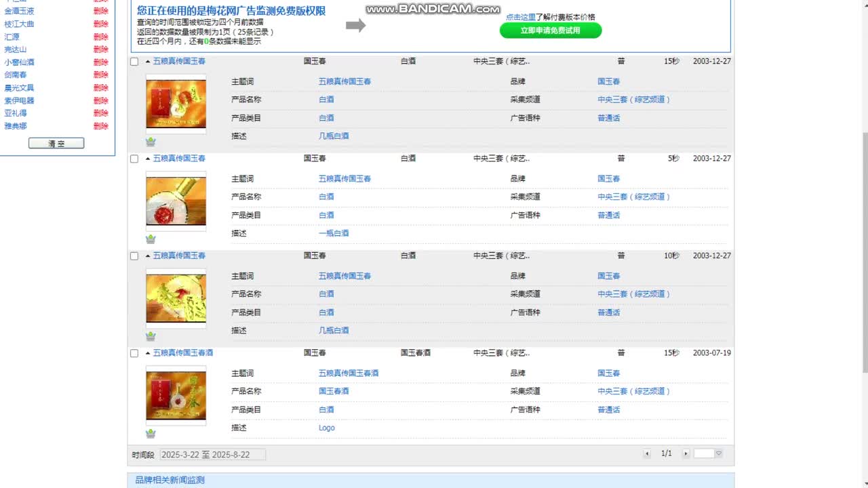Click 普通话 language link in the 5秒 ad
Image resolution: width=868 pixels, height=488 pixels.
click(x=608, y=216)
